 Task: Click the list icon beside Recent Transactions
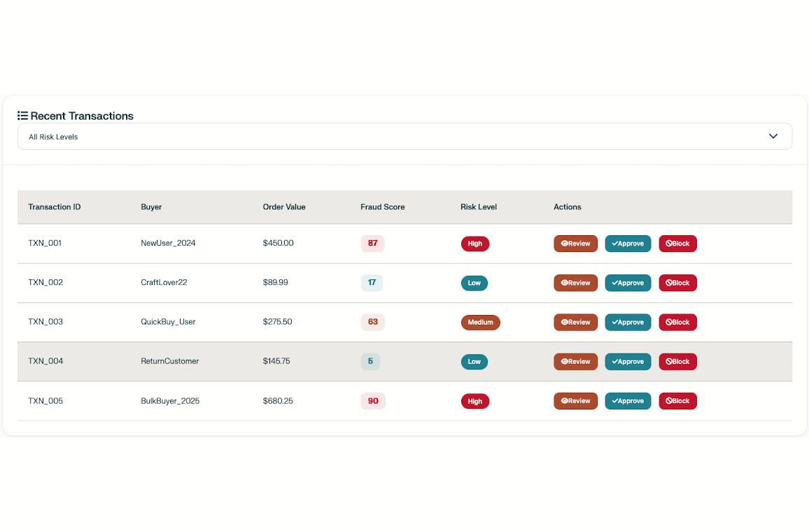[22, 115]
